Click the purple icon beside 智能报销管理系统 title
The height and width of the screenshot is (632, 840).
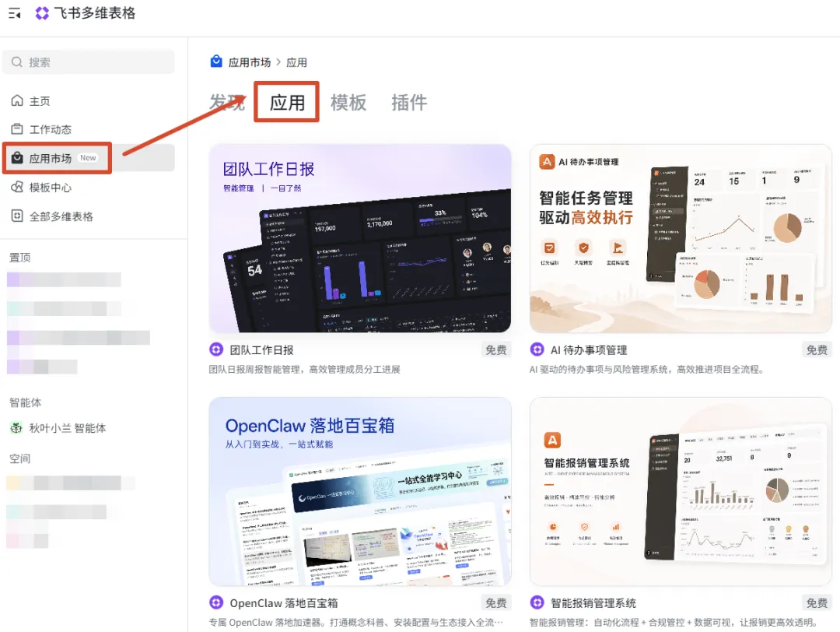tap(537, 602)
